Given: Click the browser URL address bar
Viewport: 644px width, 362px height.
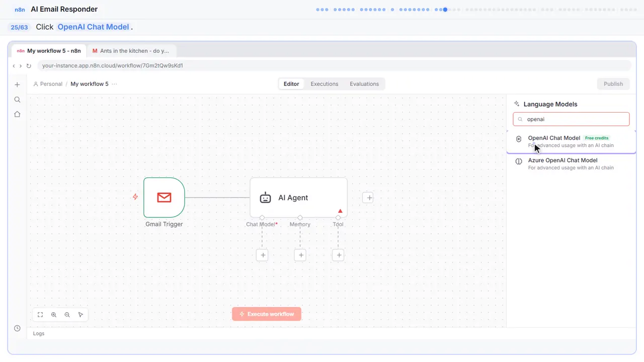Looking at the screenshot, I should 334,66.
